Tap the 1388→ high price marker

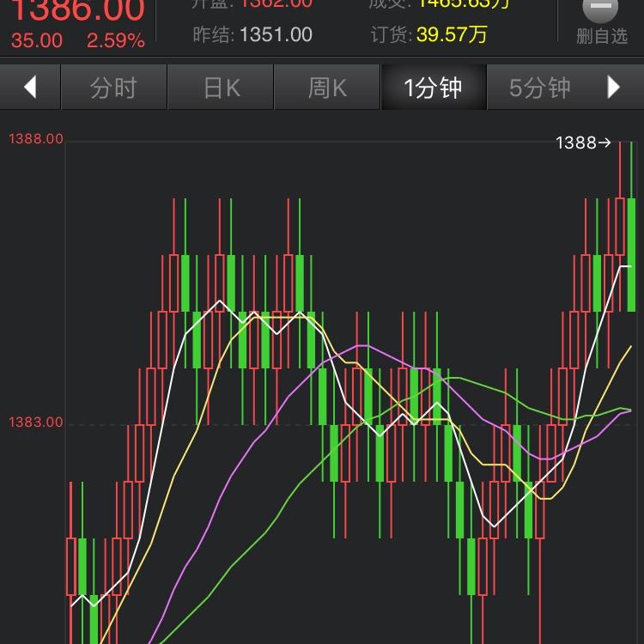click(x=583, y=143)
